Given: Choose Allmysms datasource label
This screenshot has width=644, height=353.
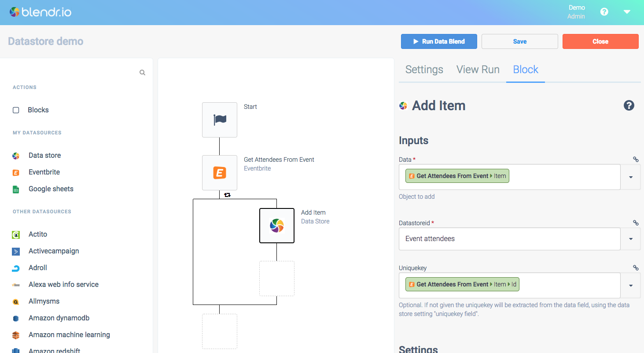Looking at the screenshot, I should click(44, 301).
